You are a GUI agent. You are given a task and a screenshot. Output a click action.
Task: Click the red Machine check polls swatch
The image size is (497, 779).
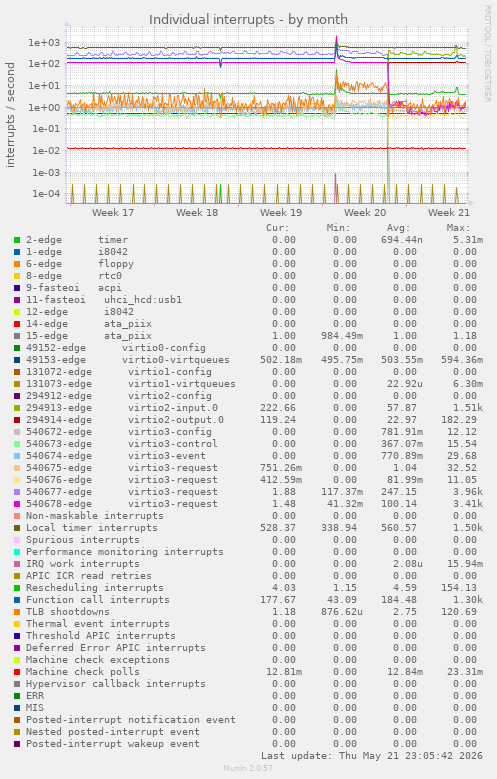coord(17,672)
